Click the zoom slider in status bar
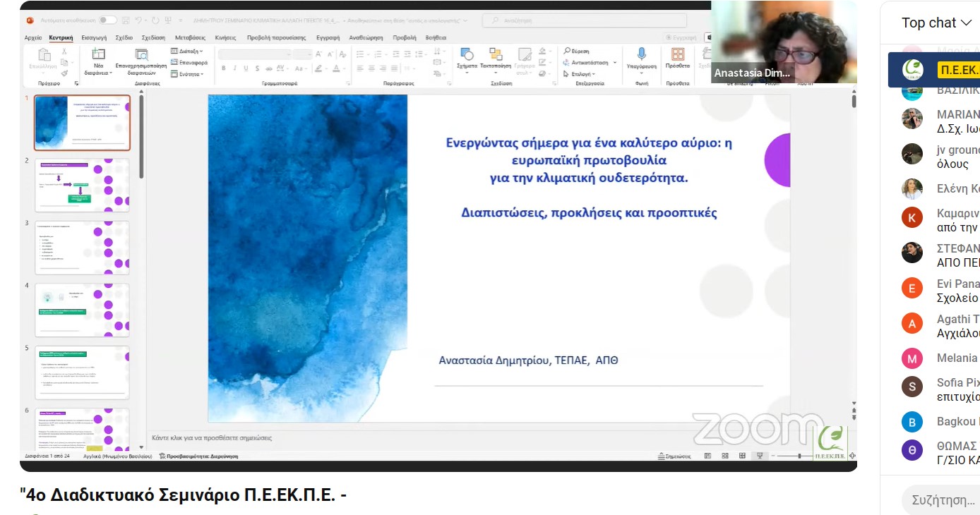The width and height of the screenshot is (980, 515). point(799,456)
